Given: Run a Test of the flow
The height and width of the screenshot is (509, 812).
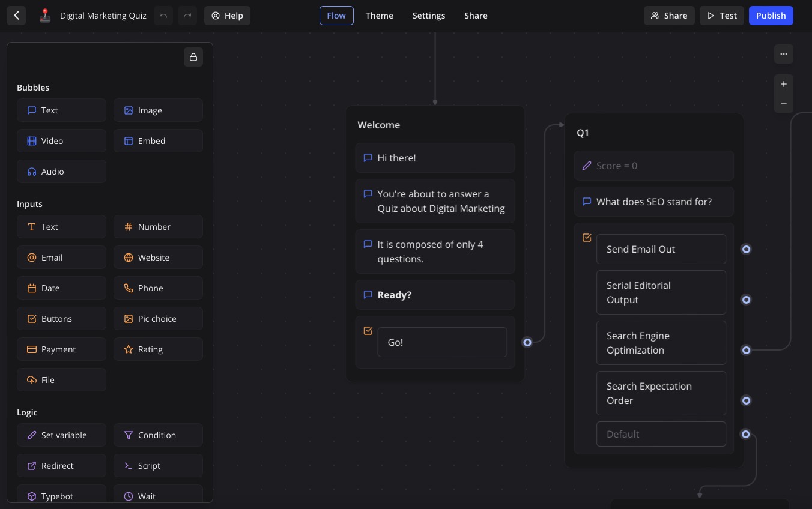Looking at the screenshot, I should (x=721, y=16).
